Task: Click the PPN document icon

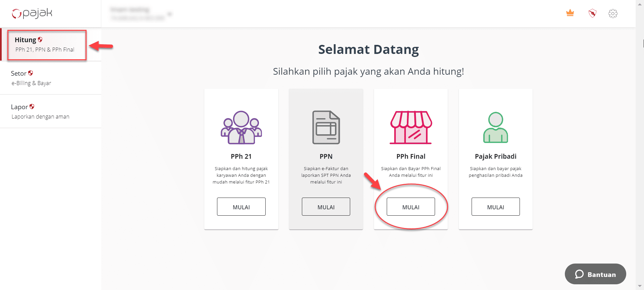Action: pyautogui.click(x=326, y=128)
